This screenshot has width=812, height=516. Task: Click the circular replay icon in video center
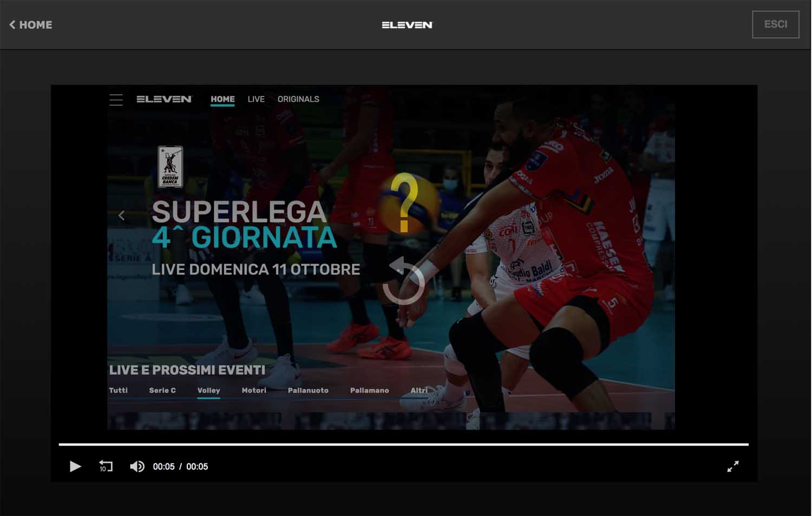[x=404, y=282]
